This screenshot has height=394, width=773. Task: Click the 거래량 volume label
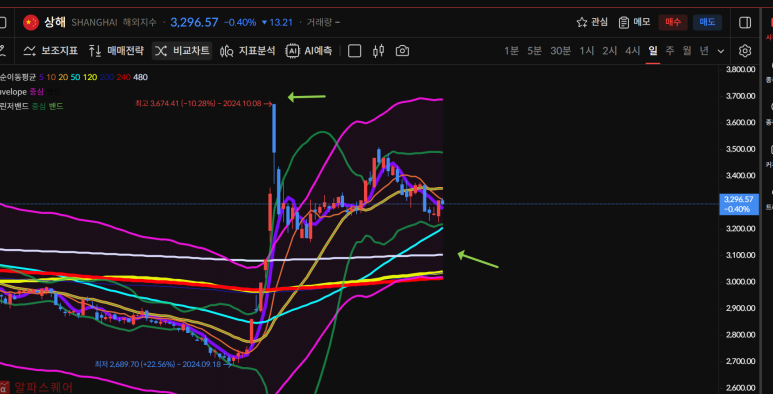[319, 22]
